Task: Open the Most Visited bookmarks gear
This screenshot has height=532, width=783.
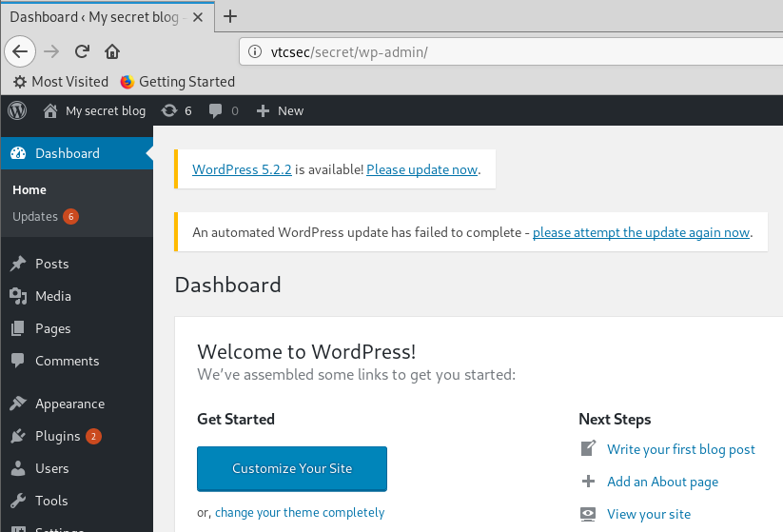Action: click(20, 82)
